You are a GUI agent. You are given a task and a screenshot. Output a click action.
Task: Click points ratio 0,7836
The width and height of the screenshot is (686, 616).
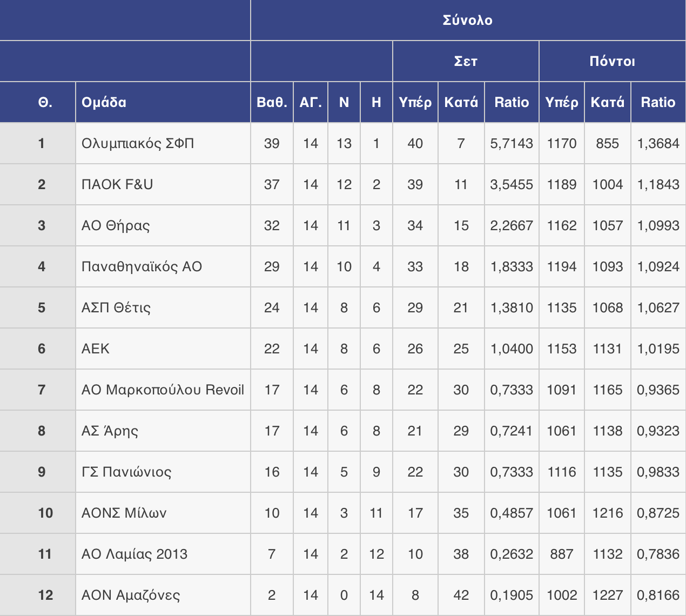(658, 554)
